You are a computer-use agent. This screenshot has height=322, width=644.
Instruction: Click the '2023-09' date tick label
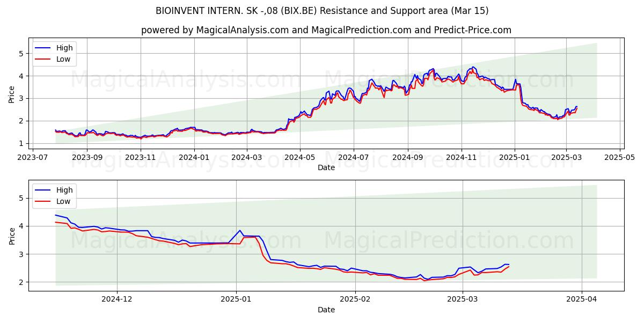87,158
